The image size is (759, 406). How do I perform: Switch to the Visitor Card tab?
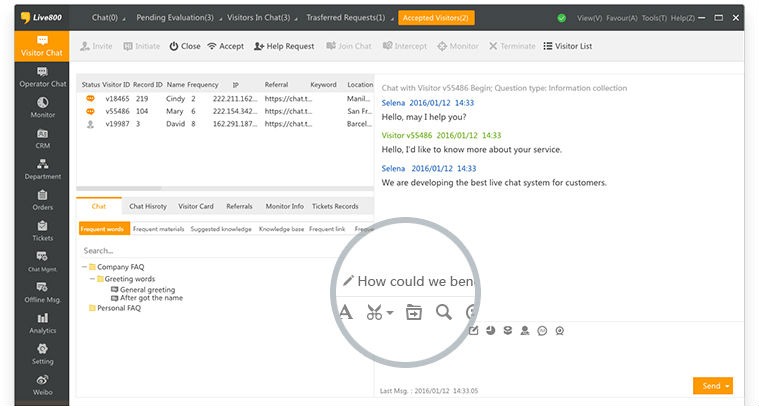tap(196, 206)
